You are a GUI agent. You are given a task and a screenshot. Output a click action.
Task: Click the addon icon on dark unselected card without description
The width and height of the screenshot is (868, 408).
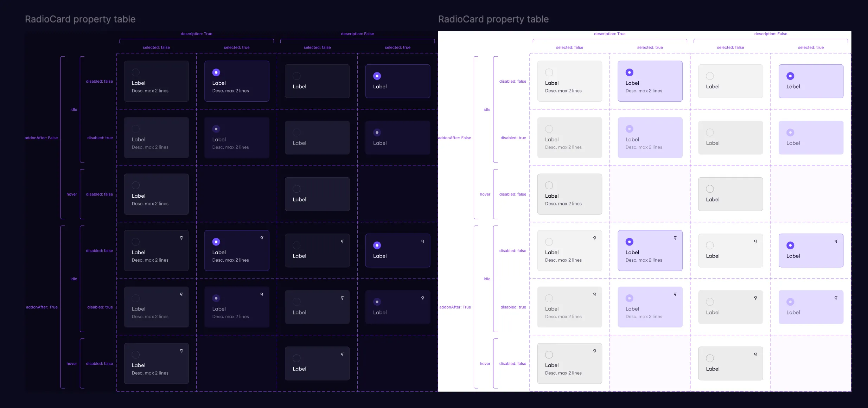pyautogui.click(x=342, y=241)
